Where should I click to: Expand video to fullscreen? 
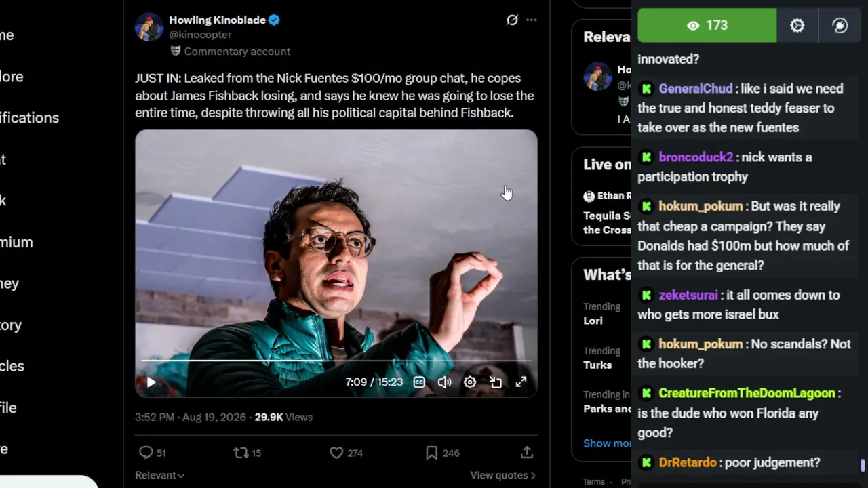521,382
